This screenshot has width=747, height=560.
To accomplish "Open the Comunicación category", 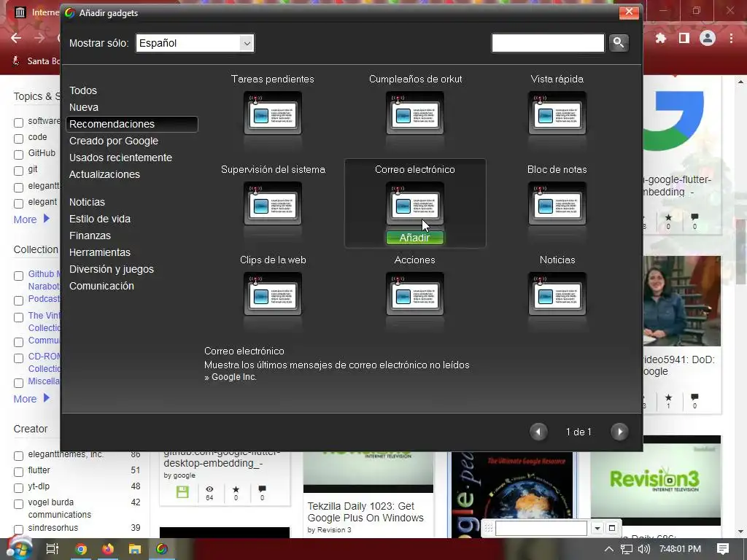I will [x=101, y=286].
